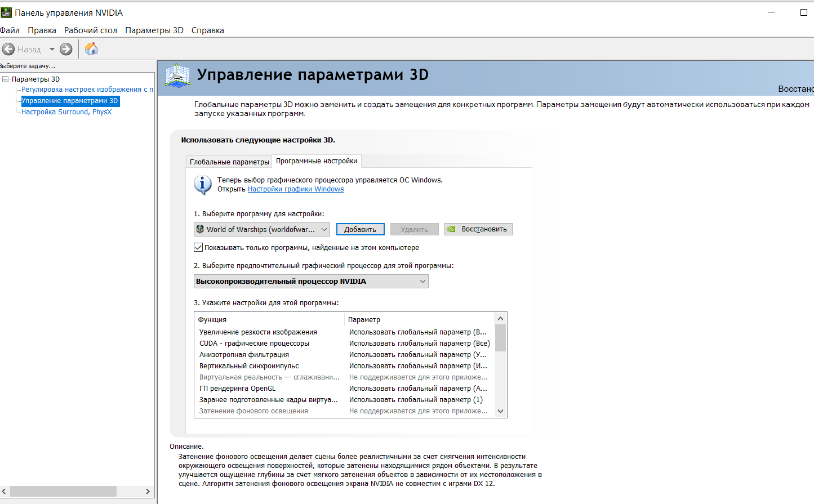Open the 'Параметры 3D' menu
The width and height of the screenshot is (814, 504).
click(154, 30)
